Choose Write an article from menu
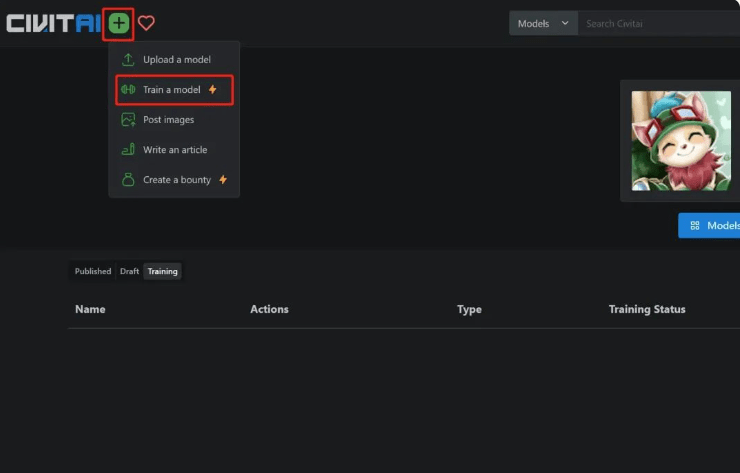The width and height of the screenshot is (740, 473). [x=174, y=150]
